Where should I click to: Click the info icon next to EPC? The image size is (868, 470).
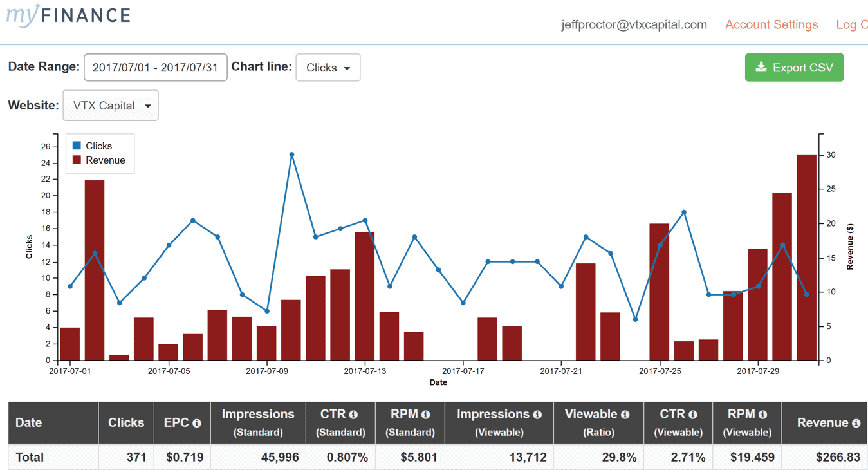click(x=197, y=424)
